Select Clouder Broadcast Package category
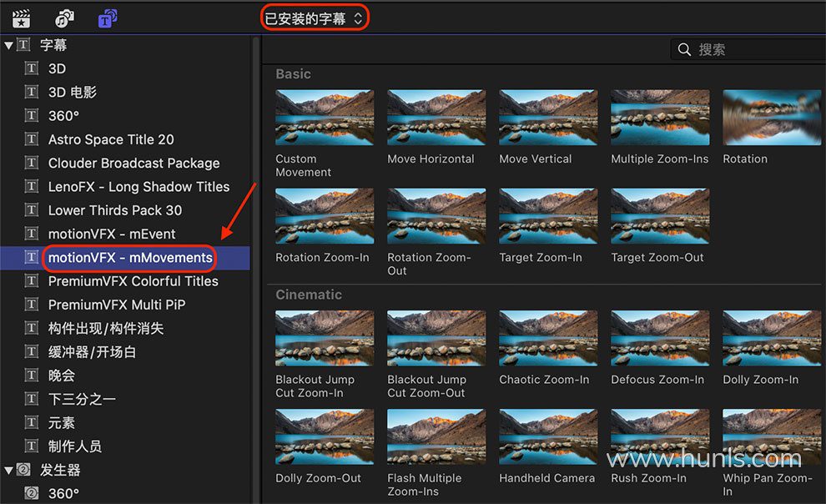This screenshot has height=504, width=826. click(133, 164)
